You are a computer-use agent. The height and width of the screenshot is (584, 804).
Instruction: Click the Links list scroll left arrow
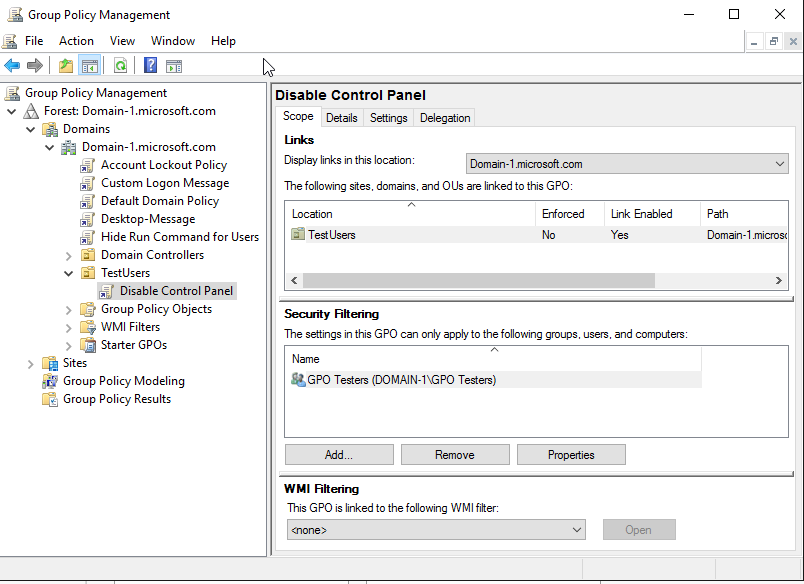point(294,280)
